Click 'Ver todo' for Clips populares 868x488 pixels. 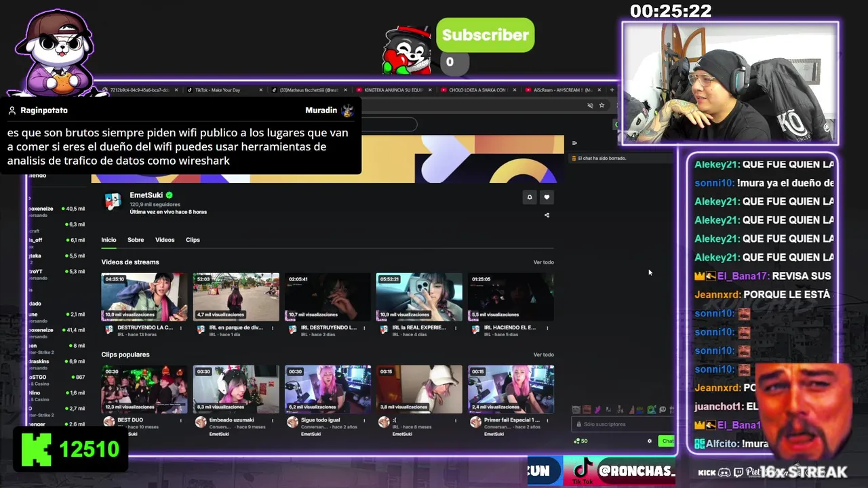[543, 354]
